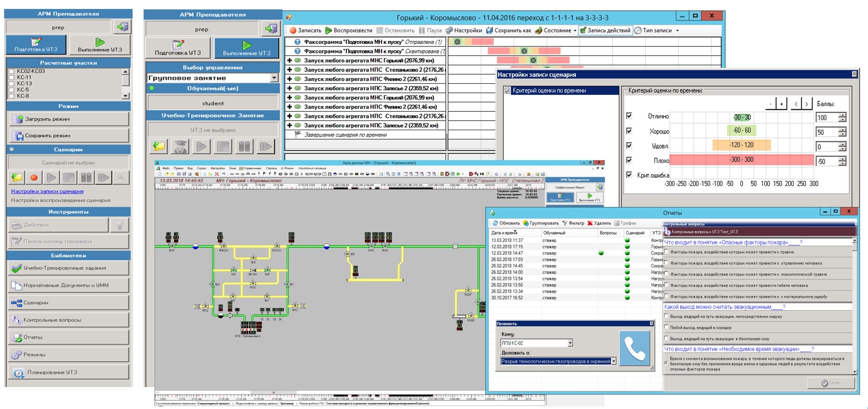Open Режимы from the Библиотеки list

[69, 355]
